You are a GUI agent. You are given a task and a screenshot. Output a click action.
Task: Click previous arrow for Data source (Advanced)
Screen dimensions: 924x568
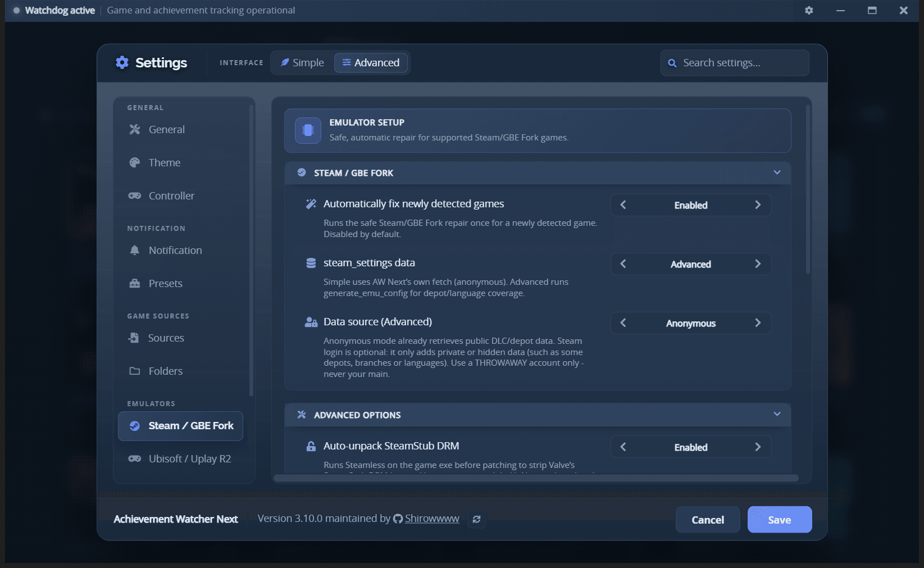(x=623, y=323)
